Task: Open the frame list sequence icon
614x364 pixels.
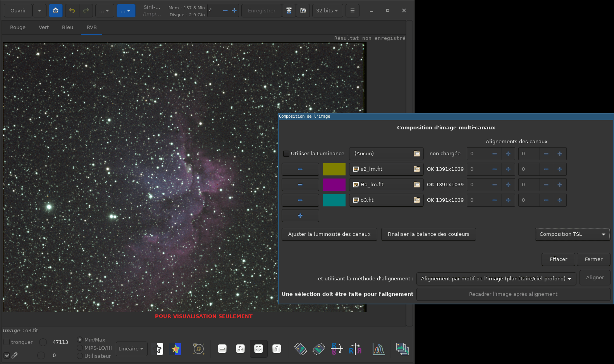Action: pos(402,349)
